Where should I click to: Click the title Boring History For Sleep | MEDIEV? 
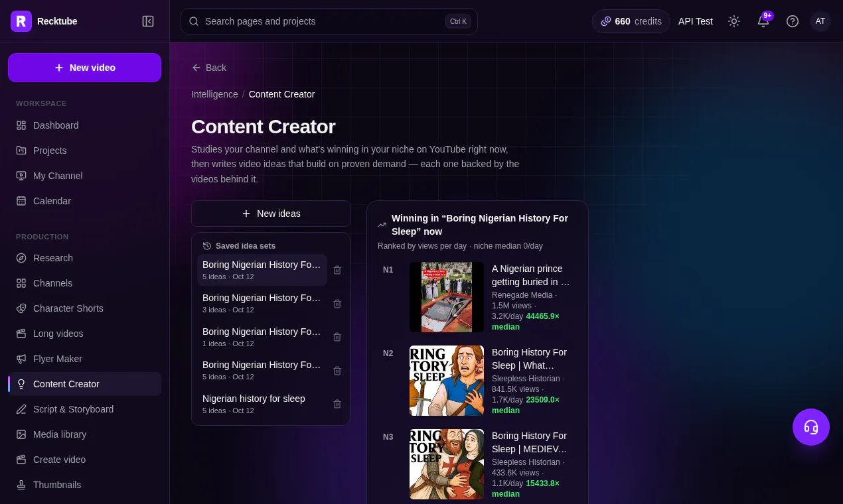pyautogui.click(x=530, y=442)
